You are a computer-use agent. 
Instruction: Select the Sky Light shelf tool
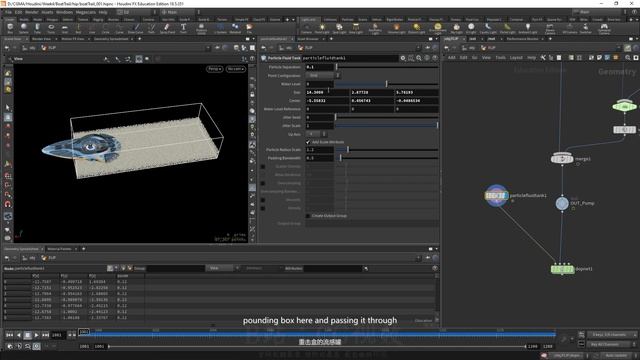coord(456,28)
